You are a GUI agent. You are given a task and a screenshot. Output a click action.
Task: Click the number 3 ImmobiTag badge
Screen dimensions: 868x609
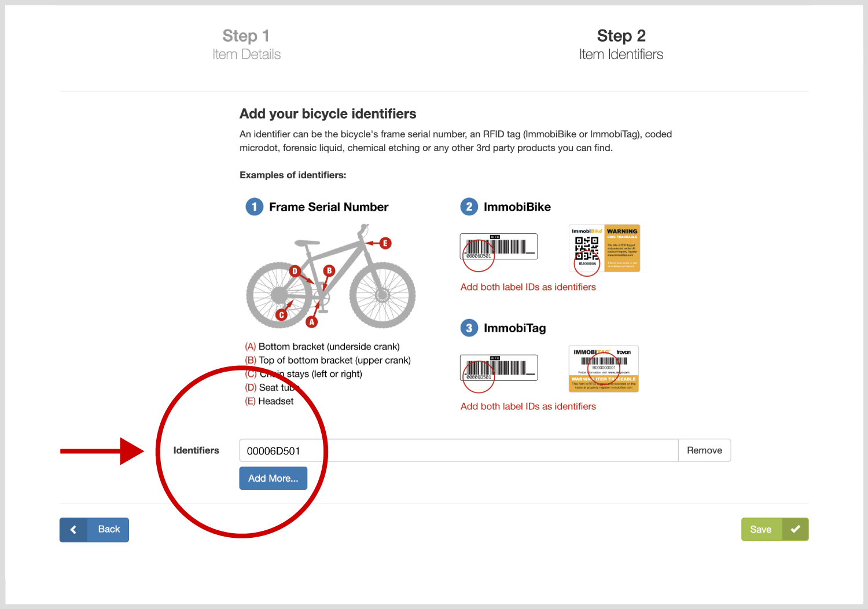click(x=469, y=328)
